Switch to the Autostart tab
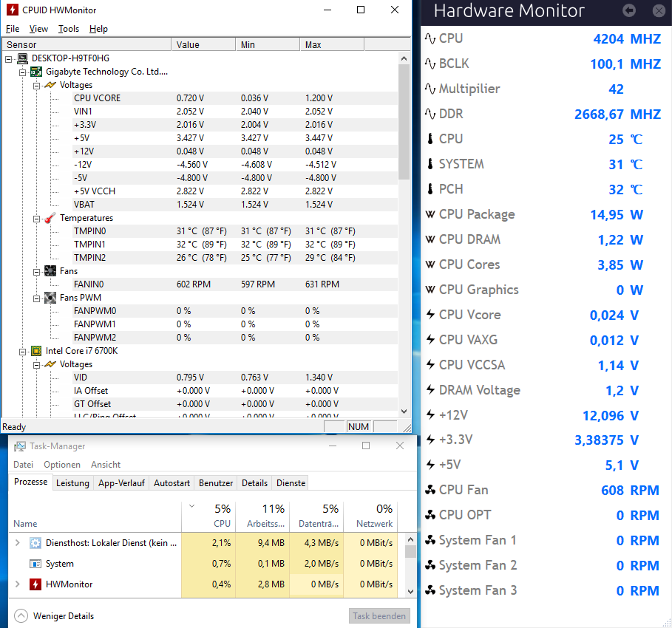 click(x=172, y=483)
